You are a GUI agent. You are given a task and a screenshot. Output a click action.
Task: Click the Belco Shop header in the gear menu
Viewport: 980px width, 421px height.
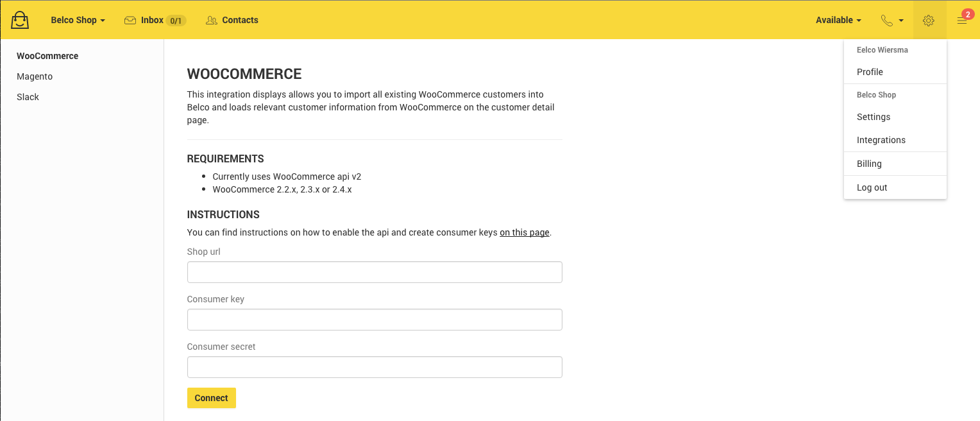[x=876, y=94]
